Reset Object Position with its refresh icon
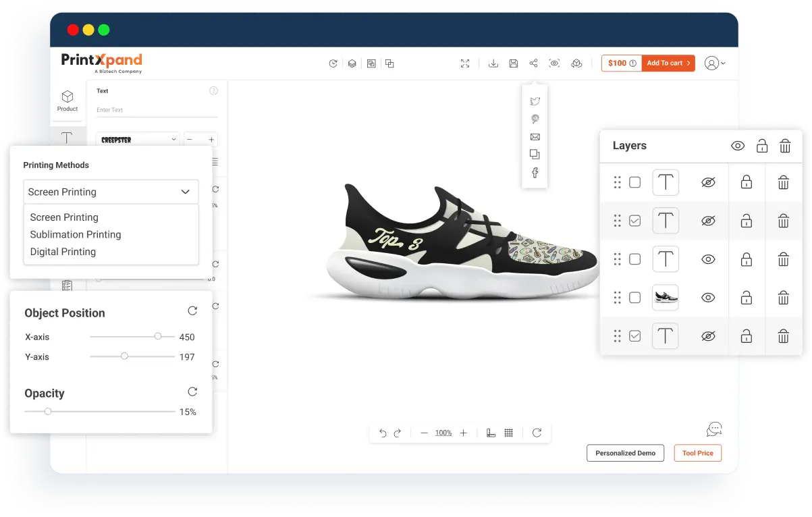The image size is (812, 517). [192, 311]
